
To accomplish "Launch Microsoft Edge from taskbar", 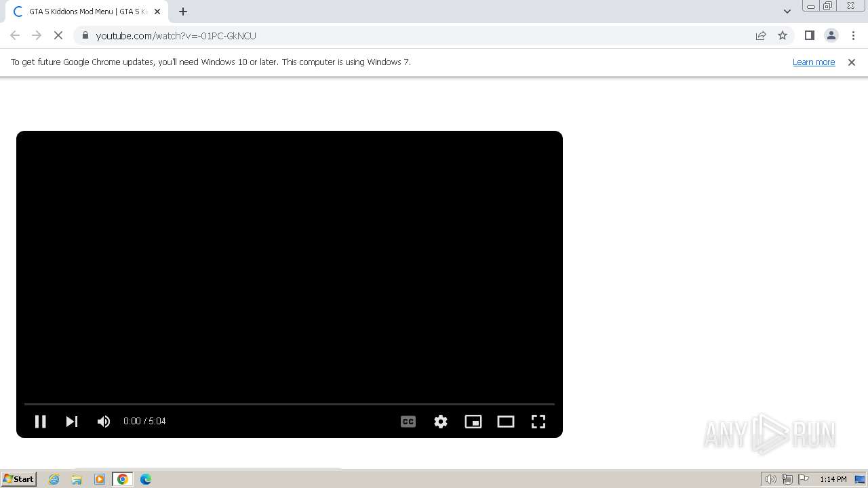I will (146, 479).
